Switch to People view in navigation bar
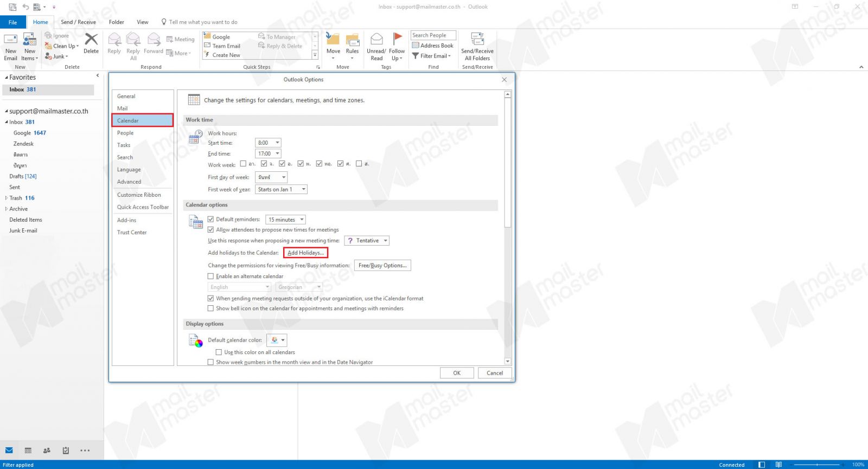 pyautogui.click(x=47, y=451)
